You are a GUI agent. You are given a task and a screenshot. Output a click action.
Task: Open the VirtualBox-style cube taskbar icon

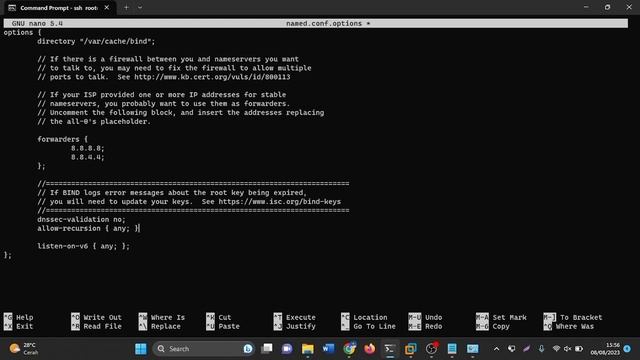click(411, 349)
